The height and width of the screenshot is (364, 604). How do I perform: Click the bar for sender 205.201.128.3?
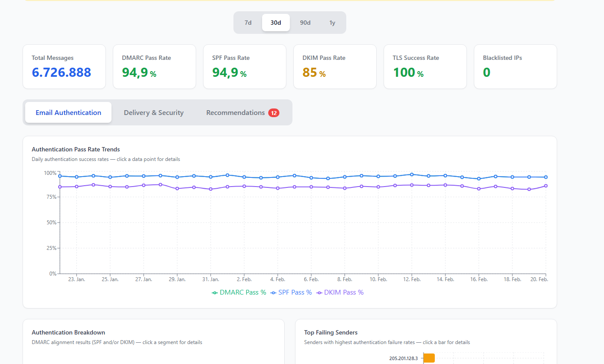tap(429, 358)
